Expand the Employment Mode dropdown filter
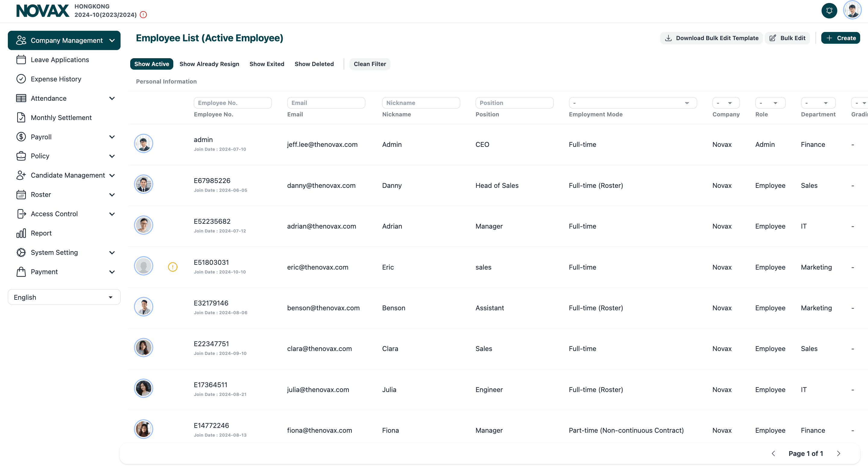 tap(630, 103)
